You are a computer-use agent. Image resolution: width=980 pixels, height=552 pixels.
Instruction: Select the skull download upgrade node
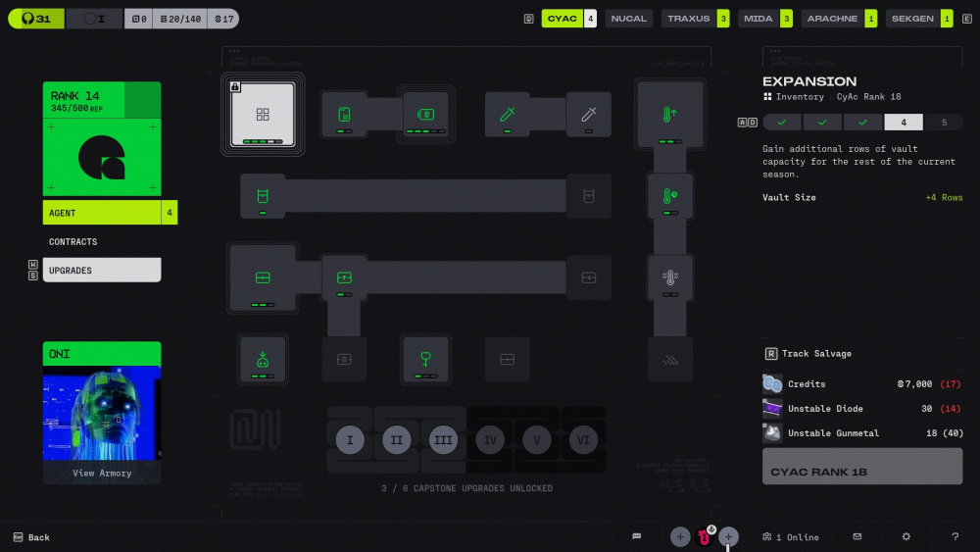[x=263, y=360]
